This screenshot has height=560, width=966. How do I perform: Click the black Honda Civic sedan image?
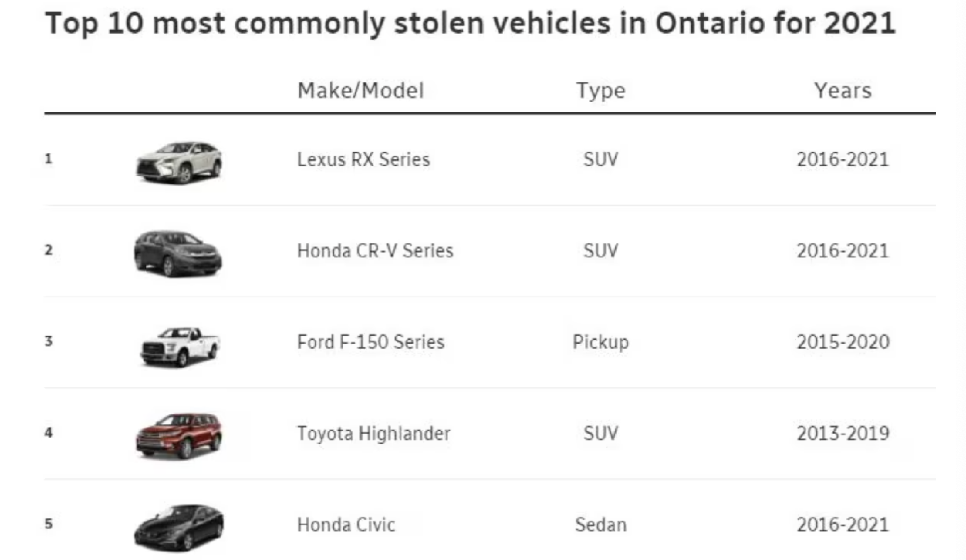(179, 528)
